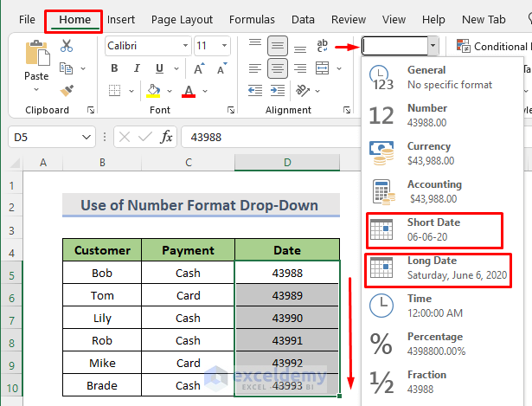The width and height of the screenshot is (532, 406).
Task: Click the Increase Indent icon
Action: tap(278, 91)
